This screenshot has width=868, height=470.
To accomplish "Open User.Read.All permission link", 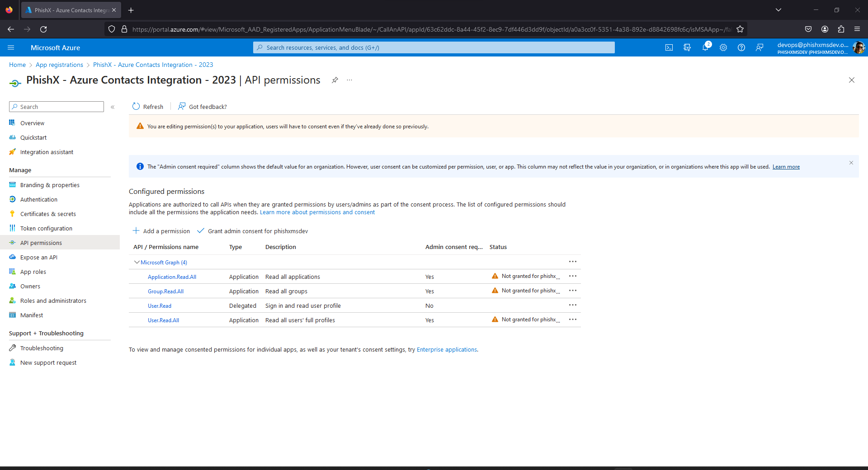I will click(163, 320).
